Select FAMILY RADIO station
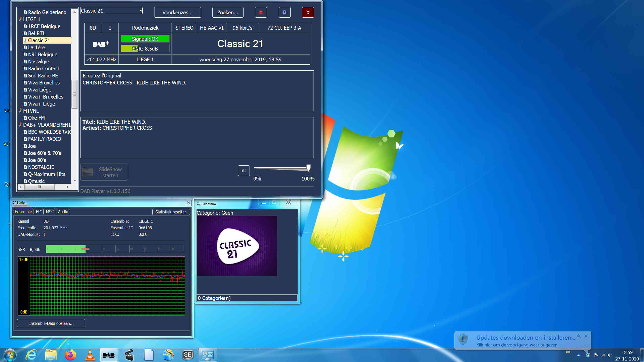 click(x=45, y=139)
